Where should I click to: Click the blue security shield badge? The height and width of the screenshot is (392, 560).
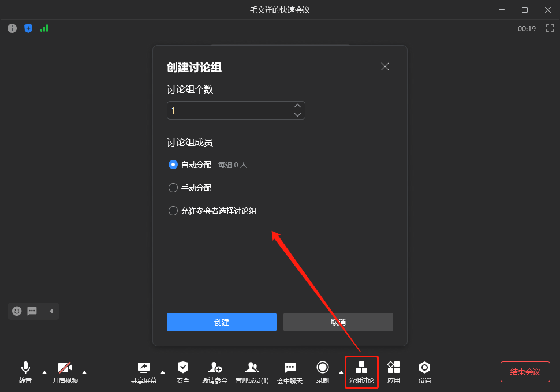[x=28, y=28]
